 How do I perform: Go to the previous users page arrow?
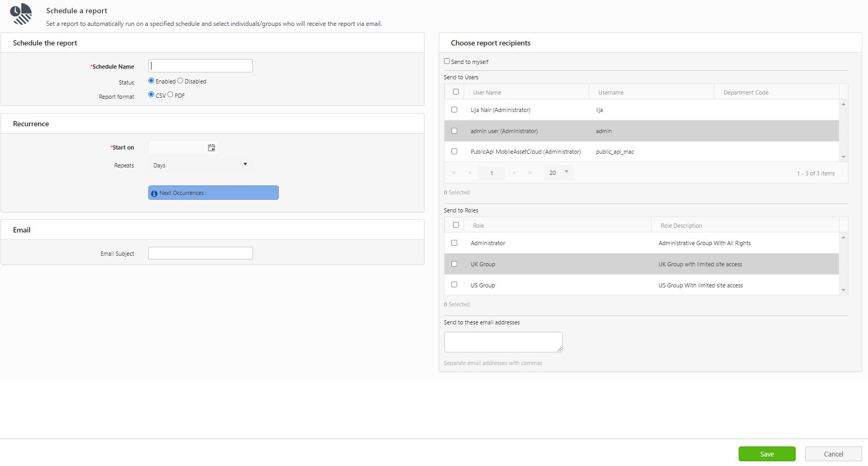[x=469, y=173]
